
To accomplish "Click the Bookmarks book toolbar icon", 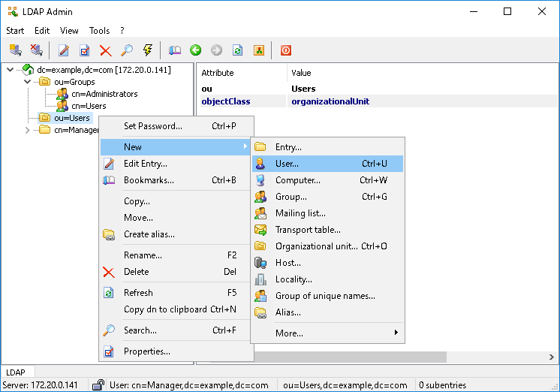I will tap(175, 50).
